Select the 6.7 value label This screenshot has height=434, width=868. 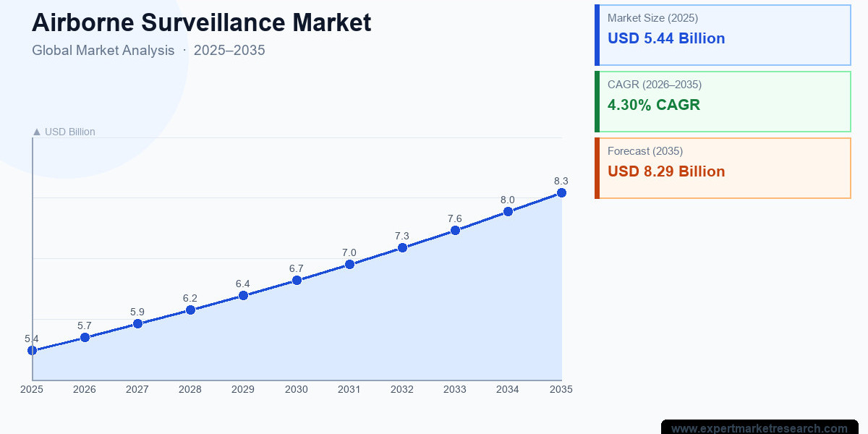(297, 268)
